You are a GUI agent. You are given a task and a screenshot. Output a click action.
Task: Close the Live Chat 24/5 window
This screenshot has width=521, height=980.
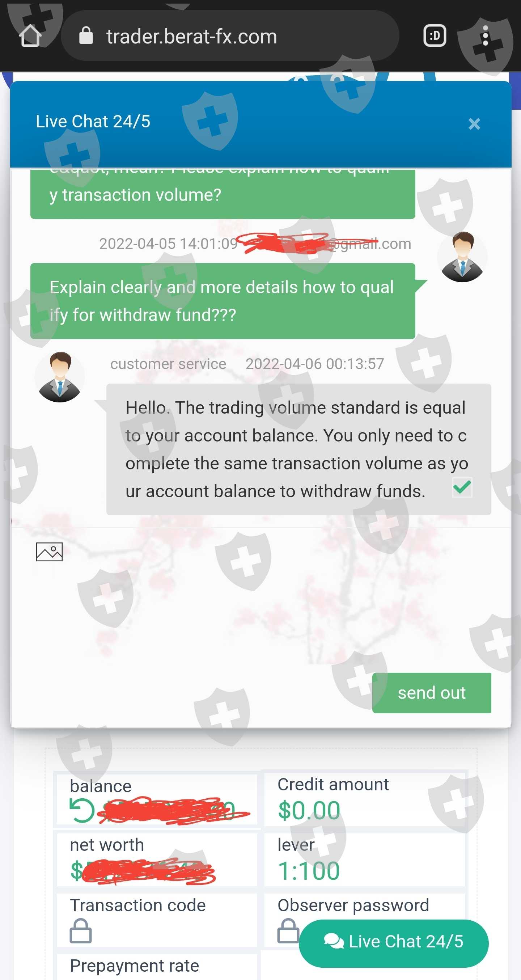(x=474, y=124)
